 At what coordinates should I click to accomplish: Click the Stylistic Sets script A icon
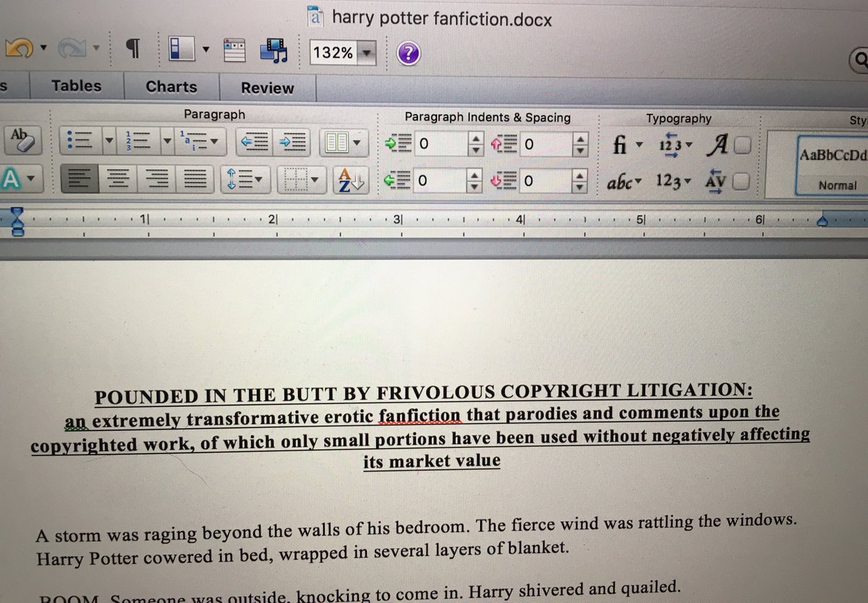pos(718,146)
